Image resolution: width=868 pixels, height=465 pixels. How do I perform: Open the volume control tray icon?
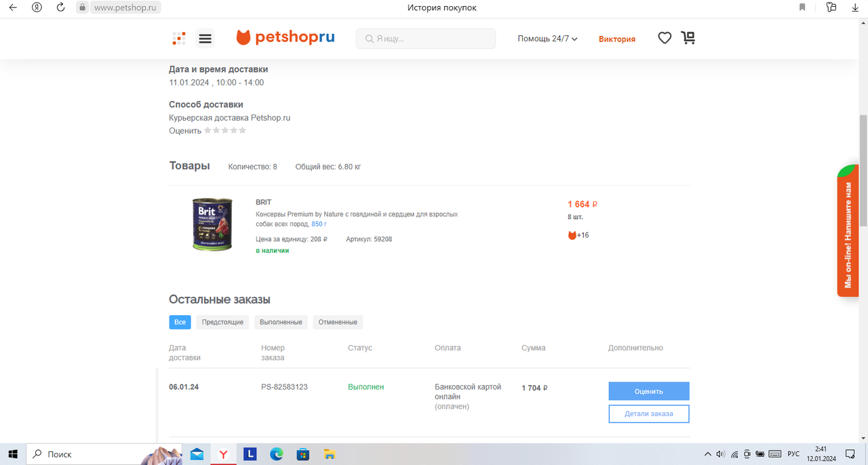pyautogui.click(x=721, y=454)
